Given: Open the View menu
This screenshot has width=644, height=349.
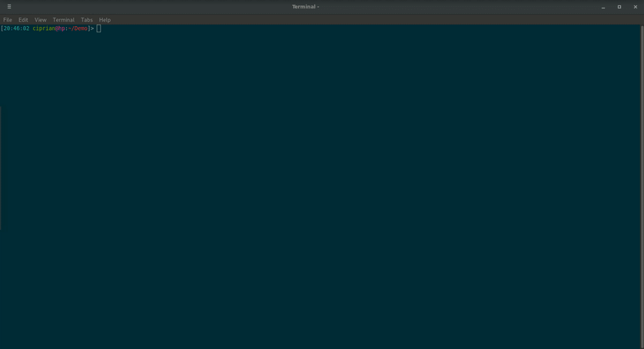Looking at the screenshot, I should (x=40, y=20).
